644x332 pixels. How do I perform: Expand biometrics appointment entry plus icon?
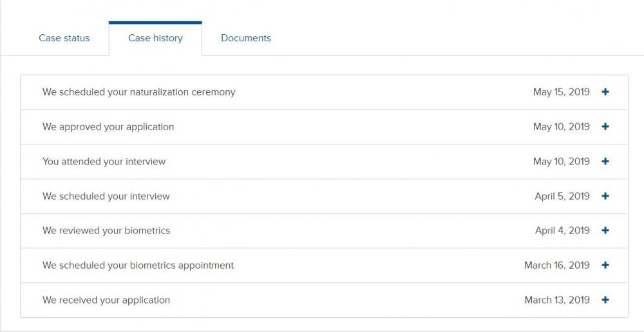point(605,266)
